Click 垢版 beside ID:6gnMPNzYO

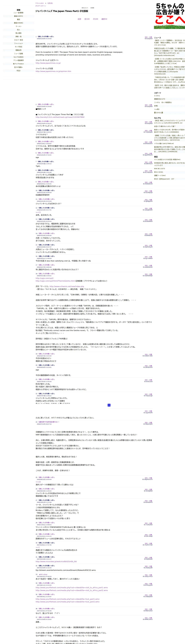146,153
